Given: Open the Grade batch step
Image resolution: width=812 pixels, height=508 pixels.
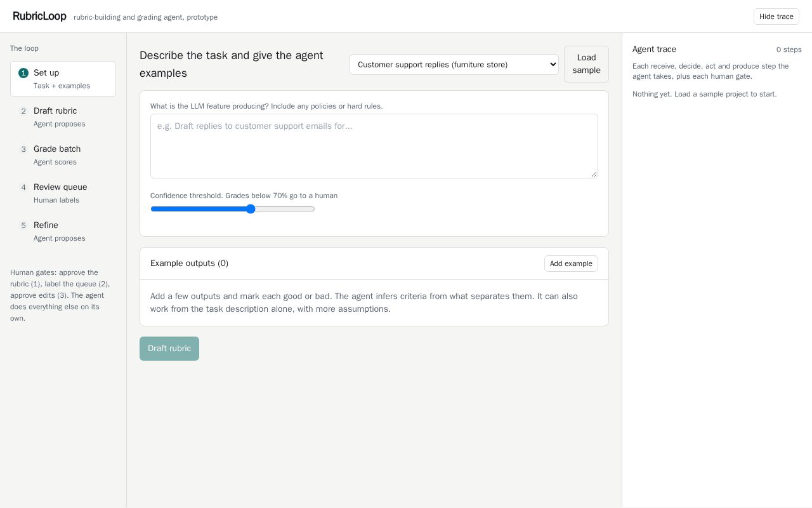Looking at the screenshot, I should coord(63,155).
